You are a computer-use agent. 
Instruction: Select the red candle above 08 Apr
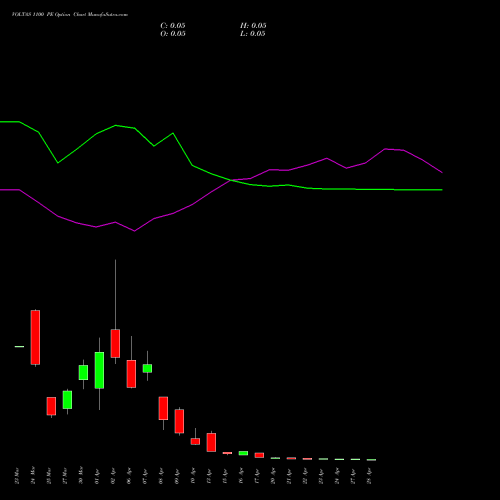[163, 408]
